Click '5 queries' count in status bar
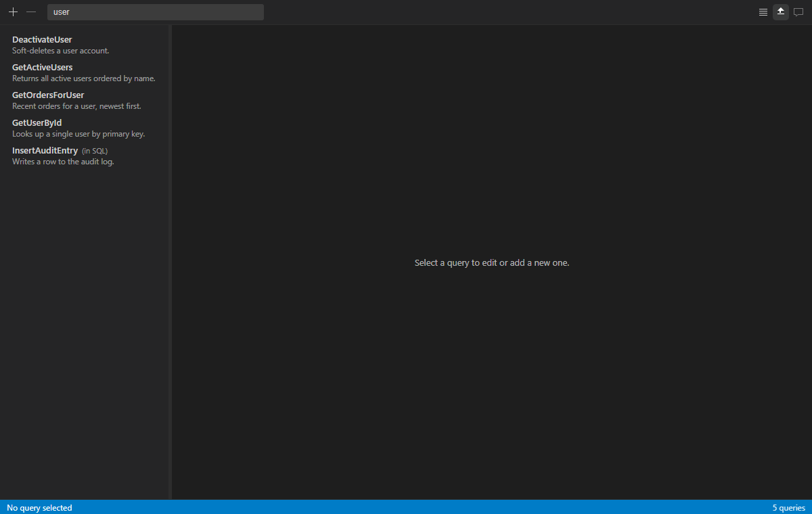This screenshot has width=812, height=514. tap(789, 508)
